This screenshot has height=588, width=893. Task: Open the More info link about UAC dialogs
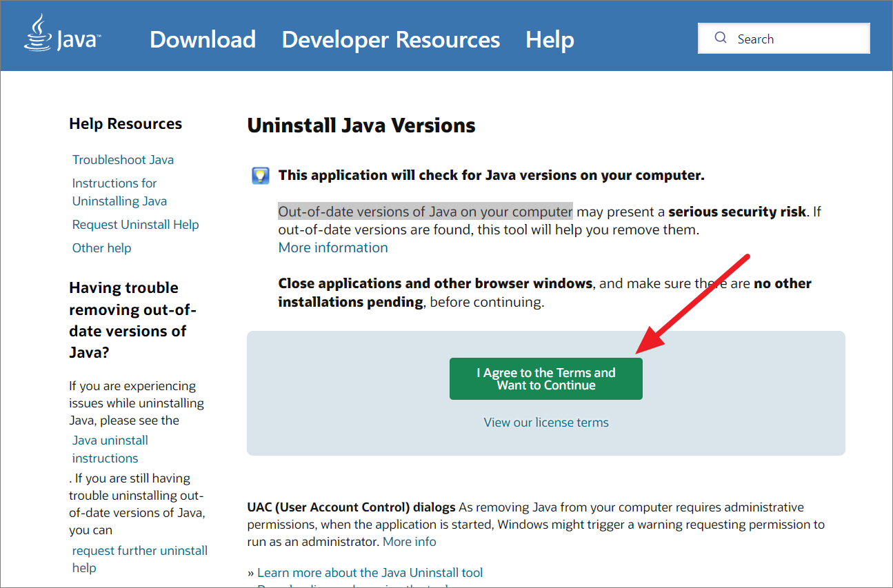coord(410,542)
